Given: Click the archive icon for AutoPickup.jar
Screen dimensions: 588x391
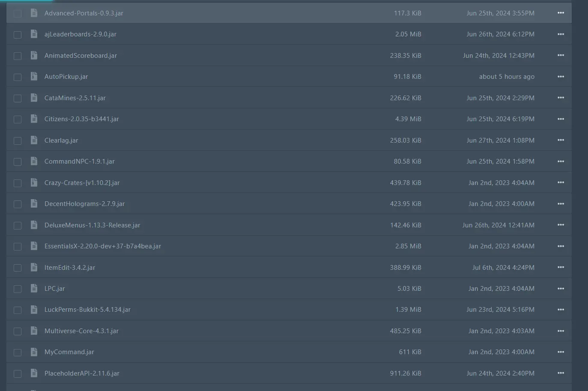Looking at the screenshot, I should (x=34, y=76).
